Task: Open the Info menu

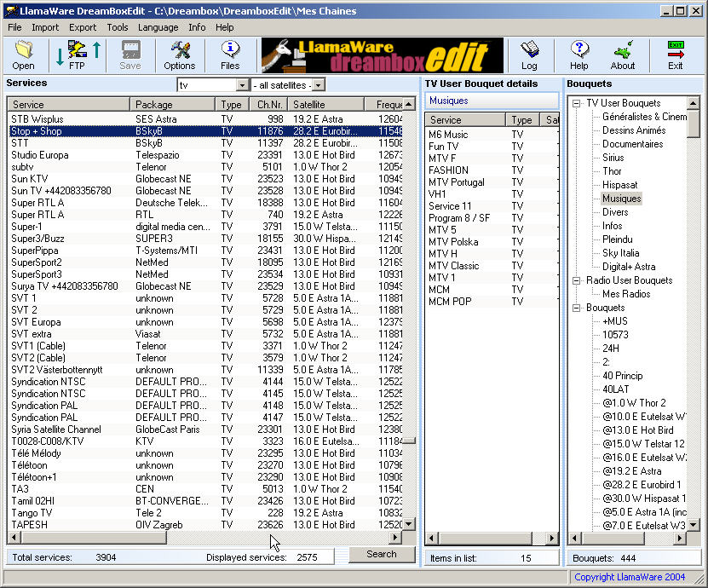Action: click(197, 27)
